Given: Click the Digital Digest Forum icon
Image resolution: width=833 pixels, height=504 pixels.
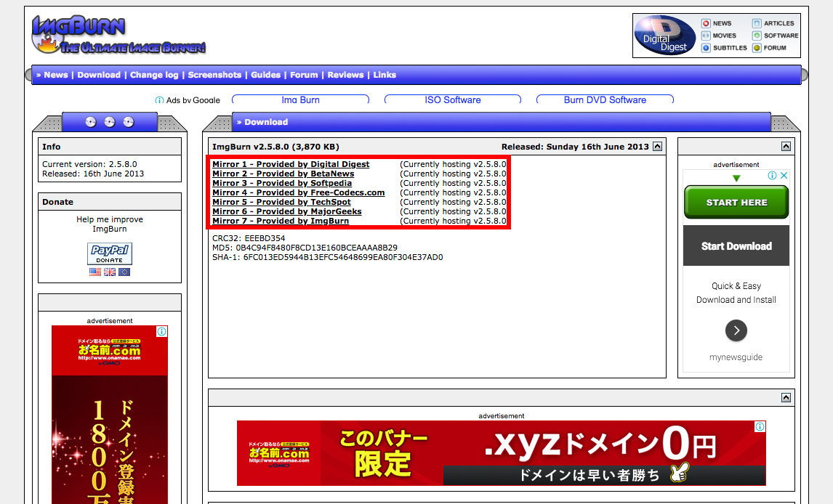Looking at the screenshot, I should tap(757, 48).
